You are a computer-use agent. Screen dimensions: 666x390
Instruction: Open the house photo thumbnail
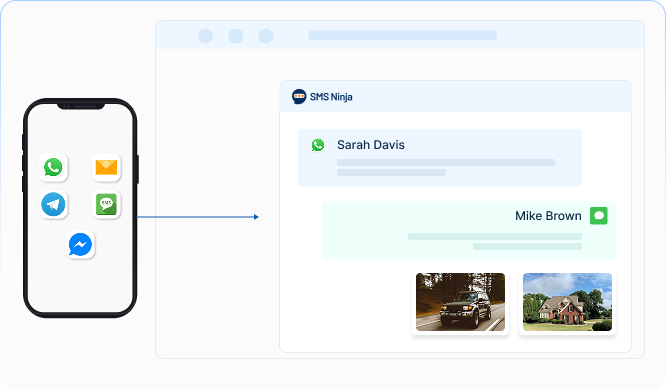click(567, 302)
